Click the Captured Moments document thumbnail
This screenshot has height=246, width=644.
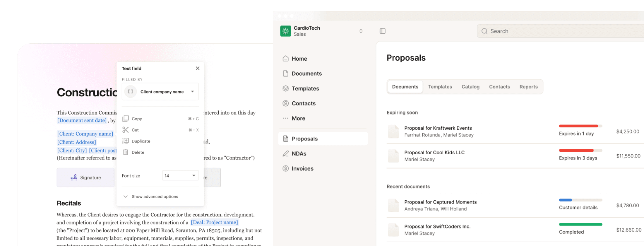tap(393, 205)
